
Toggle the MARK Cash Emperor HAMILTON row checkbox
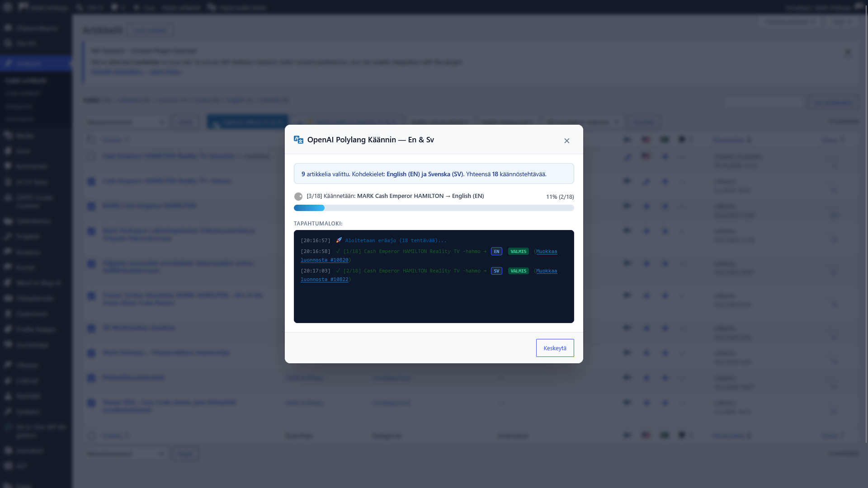pos(92,206)
